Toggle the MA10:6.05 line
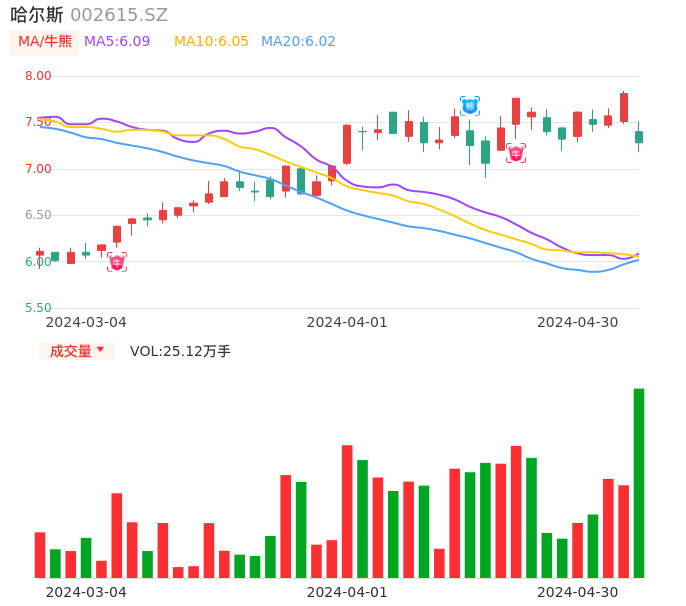This screenshot has width=686, height=606. [211, 42]
